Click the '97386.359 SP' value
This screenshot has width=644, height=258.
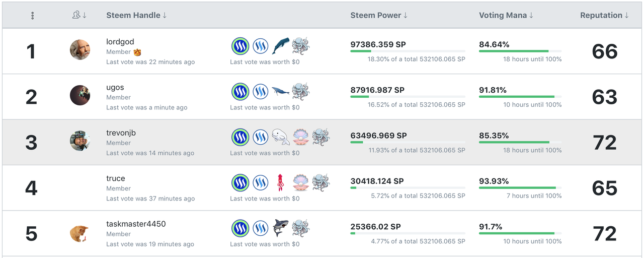378,44
